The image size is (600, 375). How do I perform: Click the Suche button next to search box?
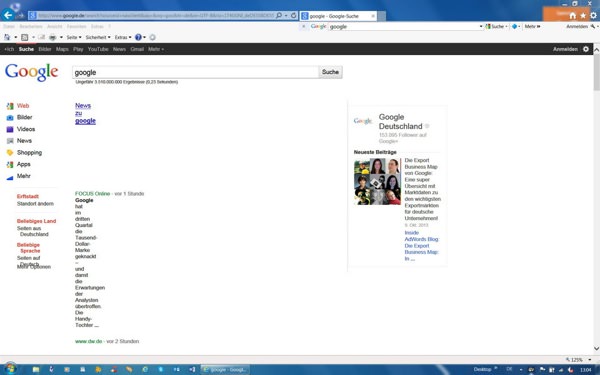click(x=330, y=72)
